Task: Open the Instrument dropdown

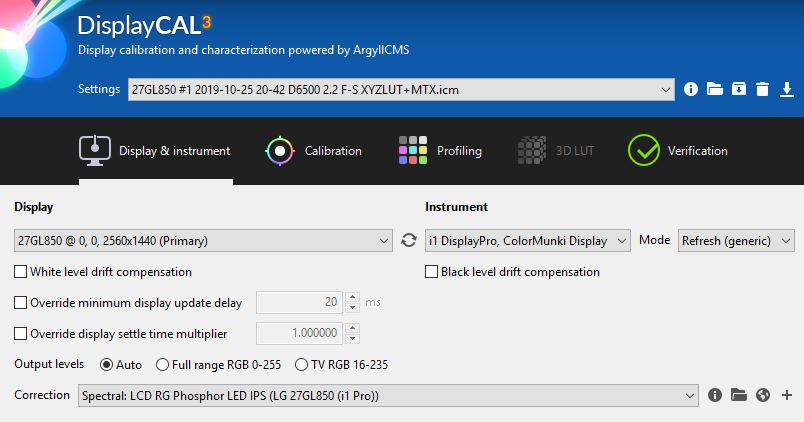Action: [x=528, y=240]
